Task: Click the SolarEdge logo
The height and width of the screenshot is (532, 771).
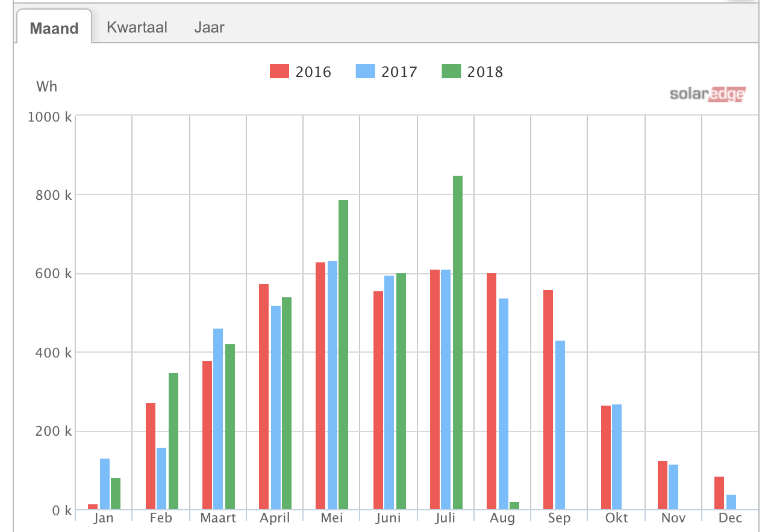Action: tap(707, 94)
